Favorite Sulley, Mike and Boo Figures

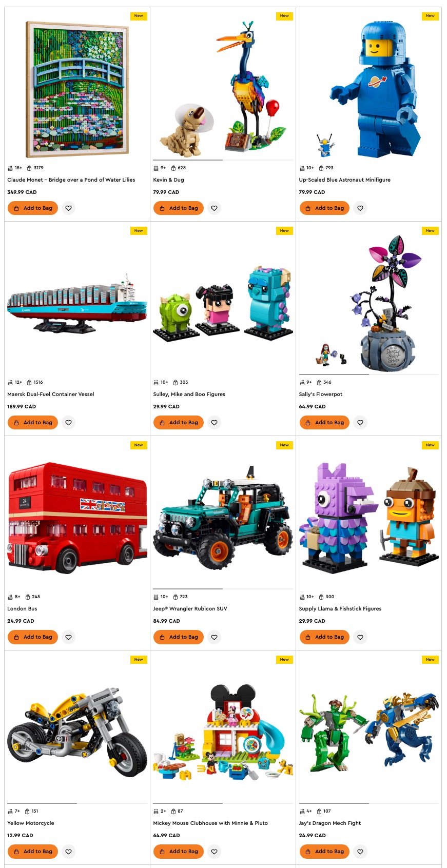click(x=215, y=423)
